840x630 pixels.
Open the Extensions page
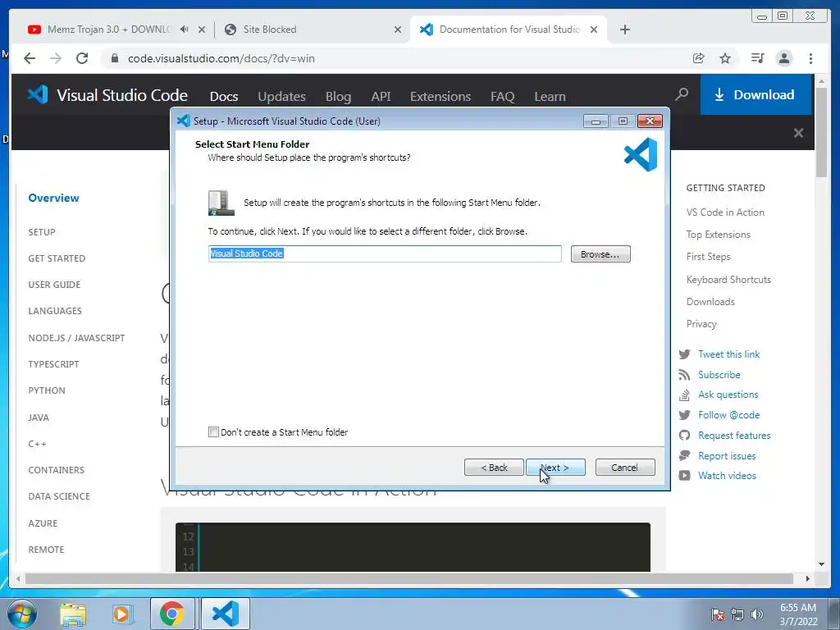tap(441, 97)
